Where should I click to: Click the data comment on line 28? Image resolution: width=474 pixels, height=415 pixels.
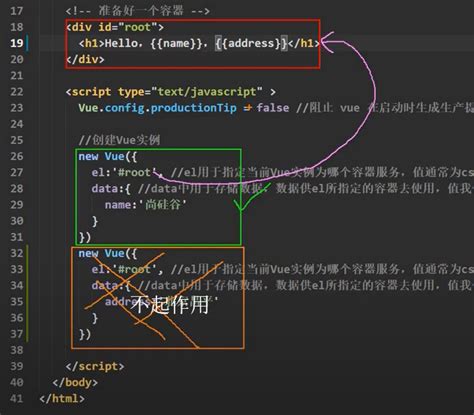(306, 189)
